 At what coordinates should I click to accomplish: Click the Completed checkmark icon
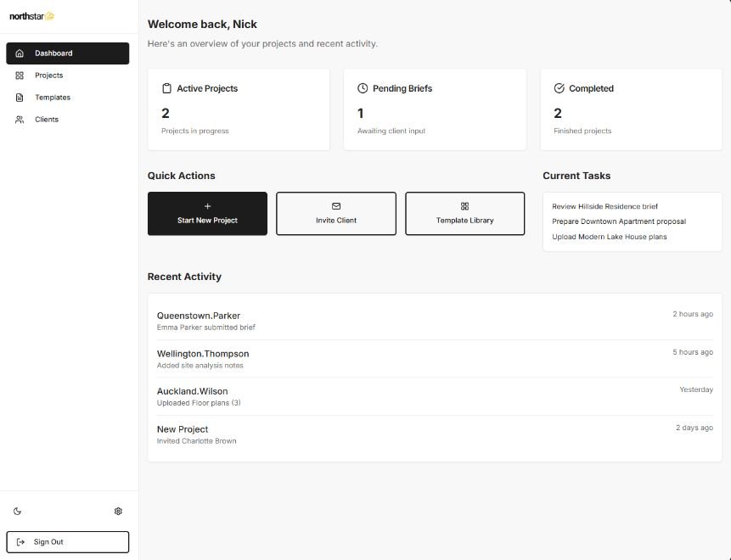point(559,88)
